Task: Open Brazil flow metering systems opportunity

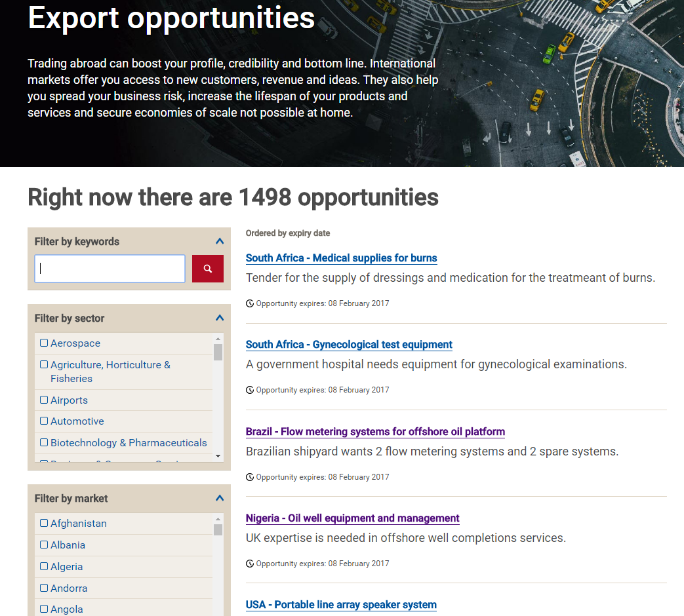Action: (375, 432)
